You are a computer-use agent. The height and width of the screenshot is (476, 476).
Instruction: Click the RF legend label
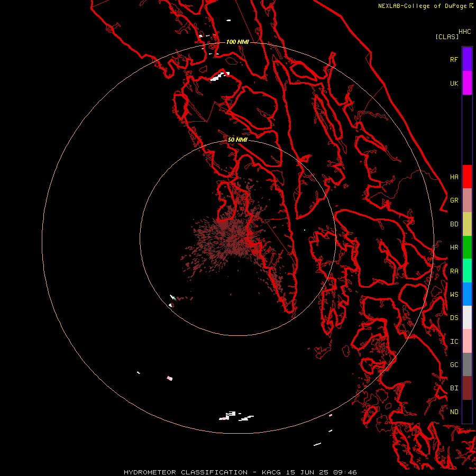point(454,59)
